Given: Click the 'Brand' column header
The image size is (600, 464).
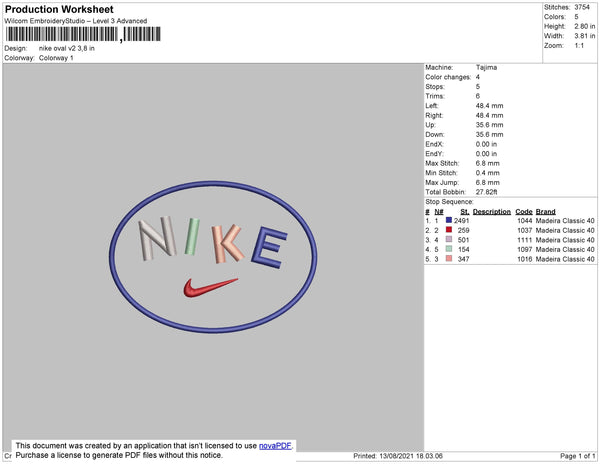Looking at the screenshot, I should tap(545, 212).
